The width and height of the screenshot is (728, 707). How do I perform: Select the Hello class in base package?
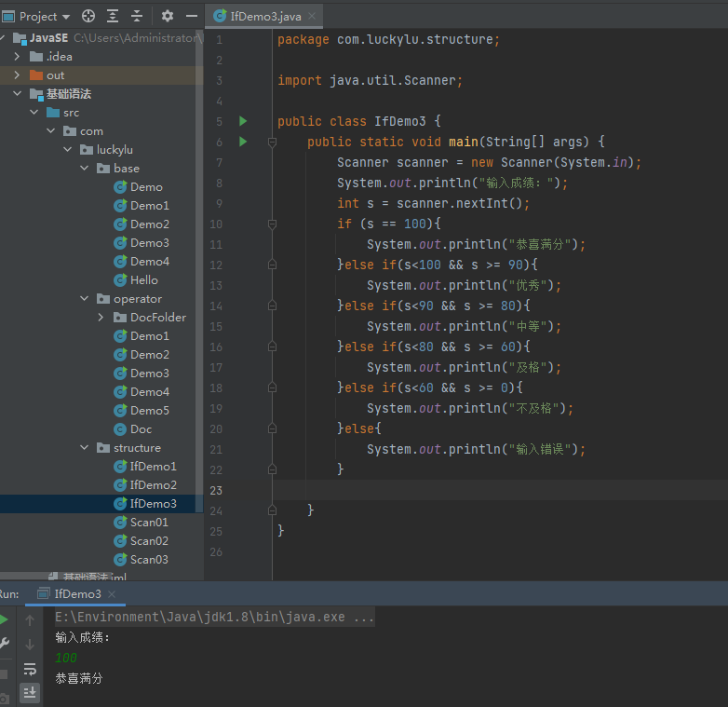[x=143, y=280]
